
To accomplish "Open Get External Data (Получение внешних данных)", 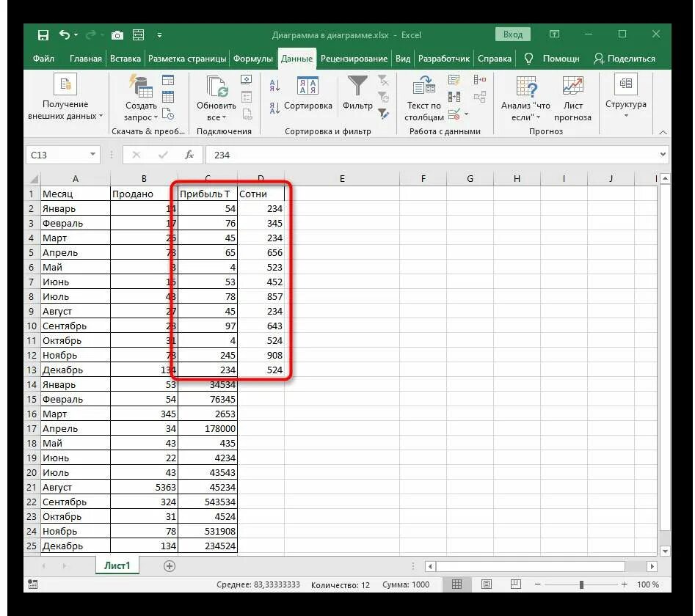I will pyautogui.click(x=65, y=97).
